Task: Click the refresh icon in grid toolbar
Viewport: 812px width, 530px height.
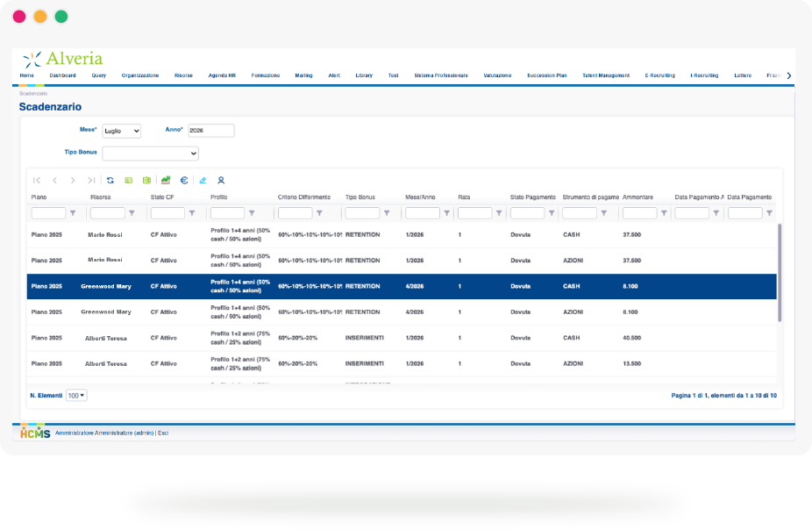Action: click(110, 180)
